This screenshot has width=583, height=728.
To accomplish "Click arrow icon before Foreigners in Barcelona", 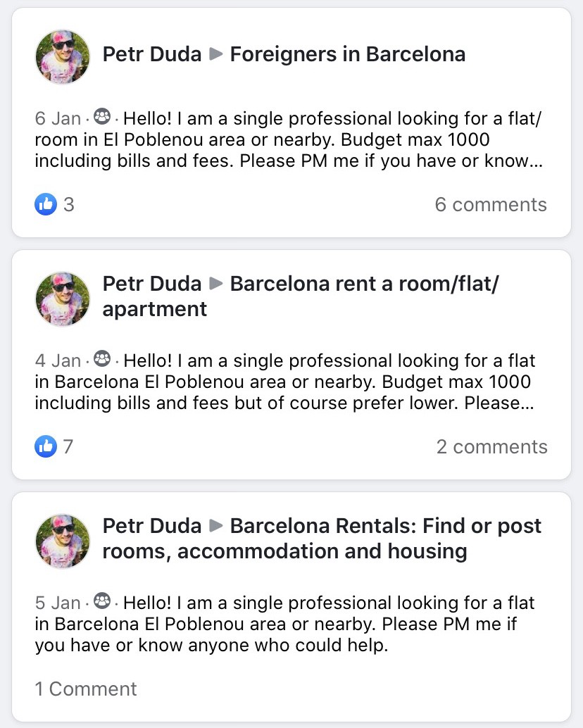I will point(216,54).
